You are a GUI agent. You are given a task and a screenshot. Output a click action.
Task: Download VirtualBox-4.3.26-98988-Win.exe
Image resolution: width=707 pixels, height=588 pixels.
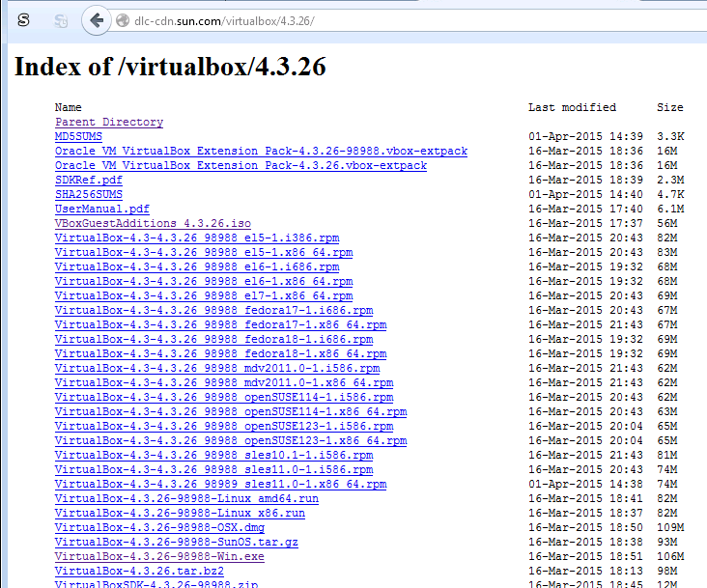[x=159, y=556]
